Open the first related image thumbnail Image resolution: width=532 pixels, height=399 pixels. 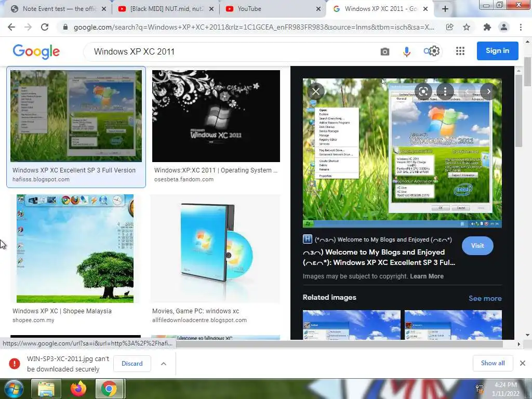[x=352, y=325]
